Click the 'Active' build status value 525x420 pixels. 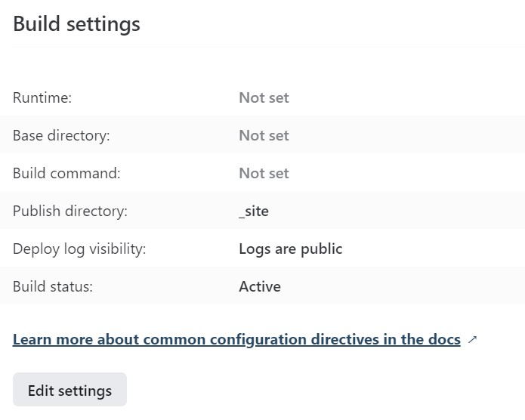[x=260, y=287]
